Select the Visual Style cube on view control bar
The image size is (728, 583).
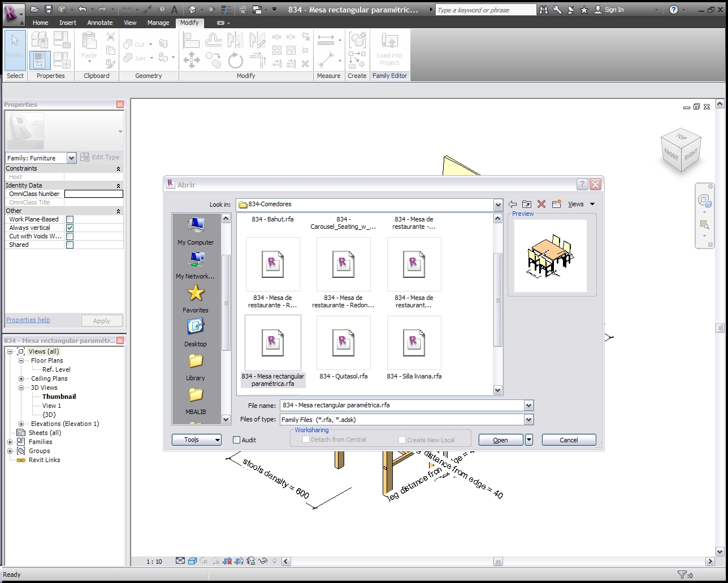pyautogui.click(x=192, y=561)
